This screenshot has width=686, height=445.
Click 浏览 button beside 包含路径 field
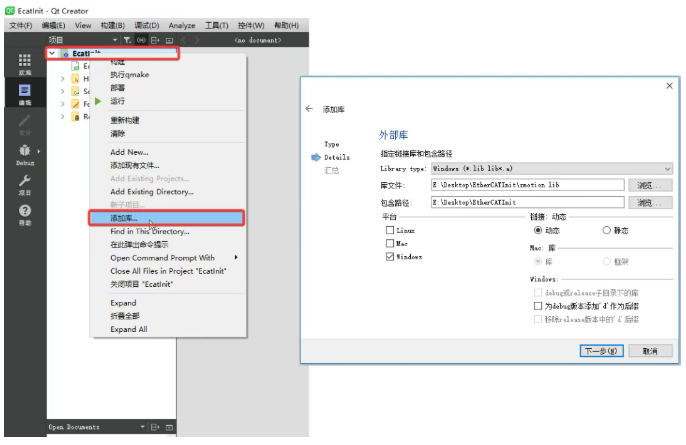[650, 203]
